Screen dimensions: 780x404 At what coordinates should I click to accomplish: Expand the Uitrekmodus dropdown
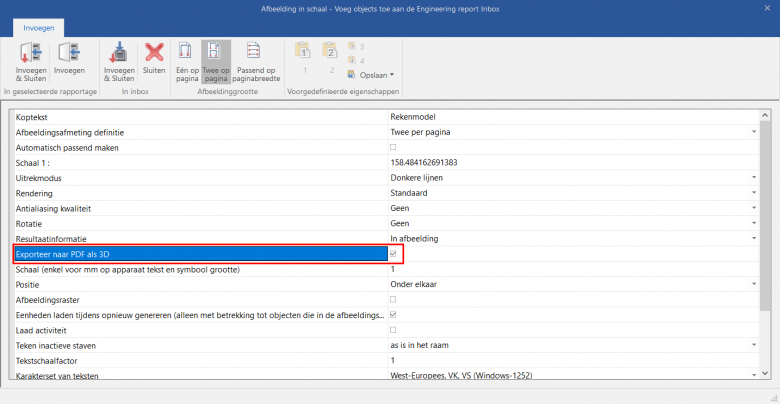click(x=753, y=178)
